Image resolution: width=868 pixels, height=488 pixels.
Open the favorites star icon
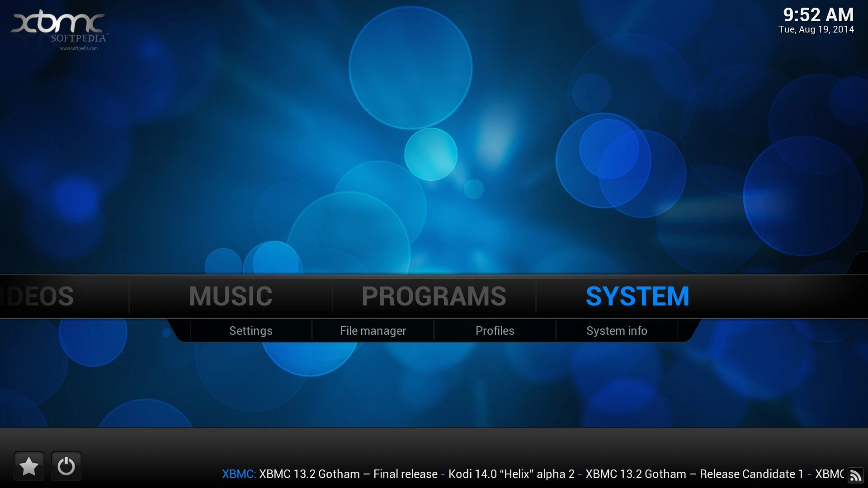pos(28,466)
